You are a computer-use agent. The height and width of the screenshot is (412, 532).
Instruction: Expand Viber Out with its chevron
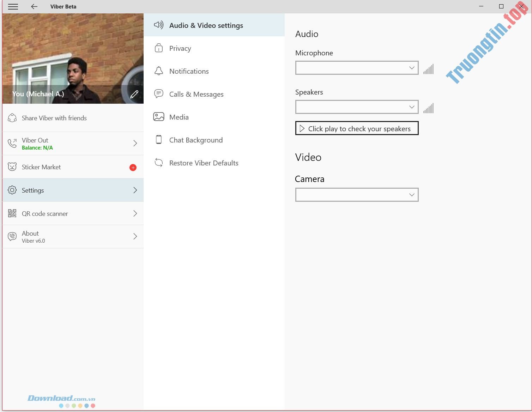click(x=135, y=143)
